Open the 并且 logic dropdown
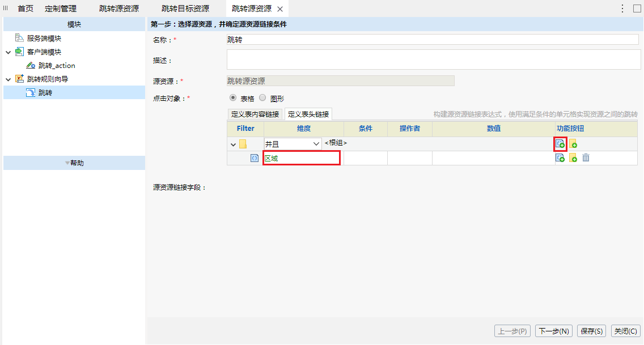The height and width of the screenshot is (345, 644). 293,144
